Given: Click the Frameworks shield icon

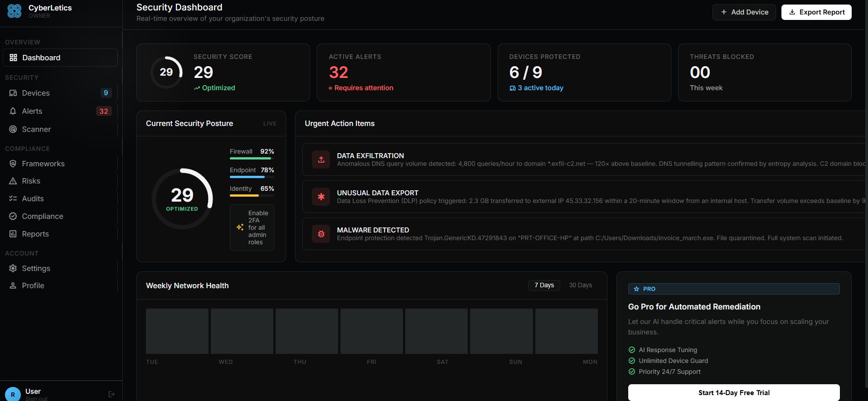Looking at the screenshot, I should (x=13, y=164).
